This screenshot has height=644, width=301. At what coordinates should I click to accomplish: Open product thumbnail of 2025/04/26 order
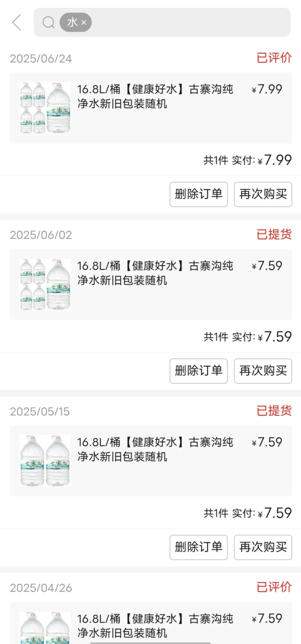tap(45, 627)
